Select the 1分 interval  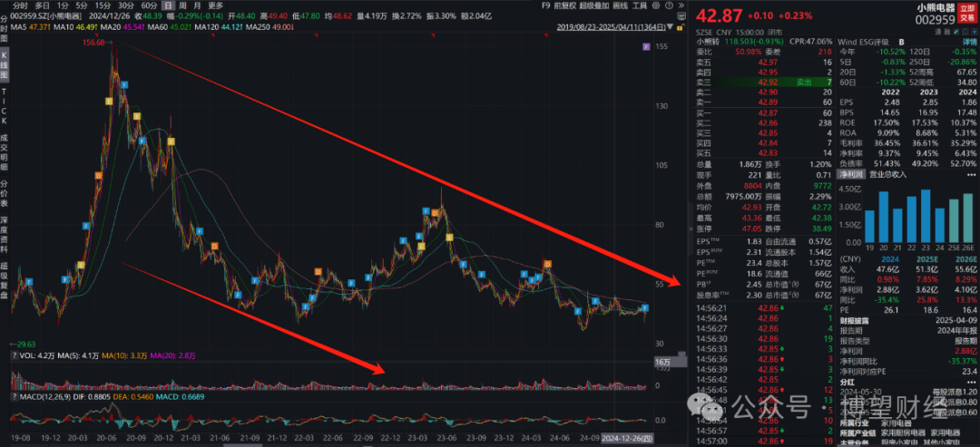click(63, 5)
